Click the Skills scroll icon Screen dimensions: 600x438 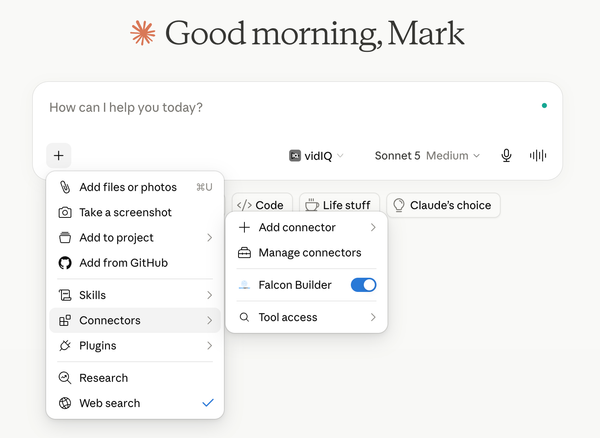[x=65, y=295]
